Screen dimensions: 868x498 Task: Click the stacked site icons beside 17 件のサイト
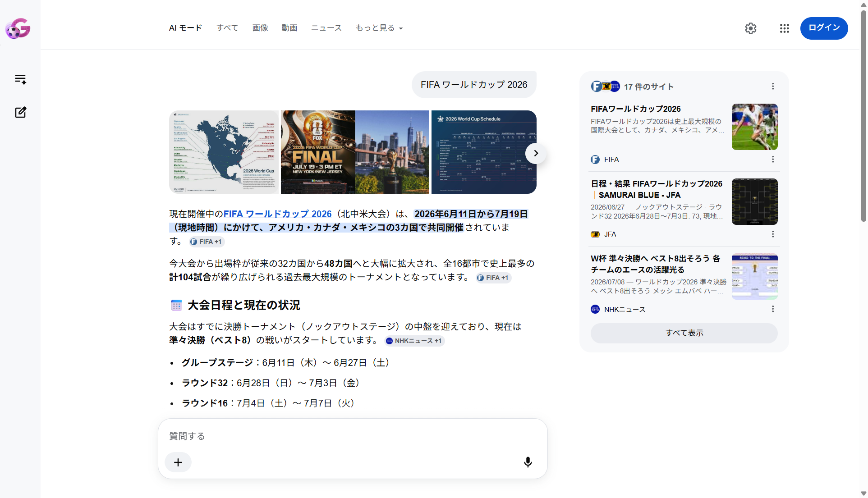click(x=606, y=86)
